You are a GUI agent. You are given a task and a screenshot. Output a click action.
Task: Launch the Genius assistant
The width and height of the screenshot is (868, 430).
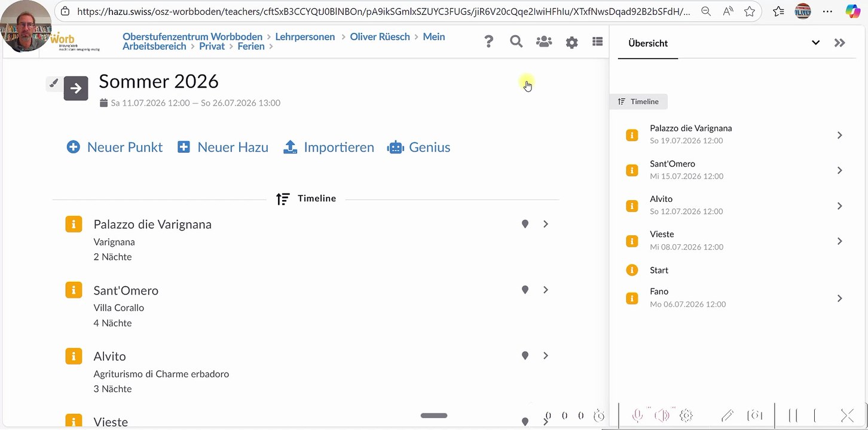(419, 147)
